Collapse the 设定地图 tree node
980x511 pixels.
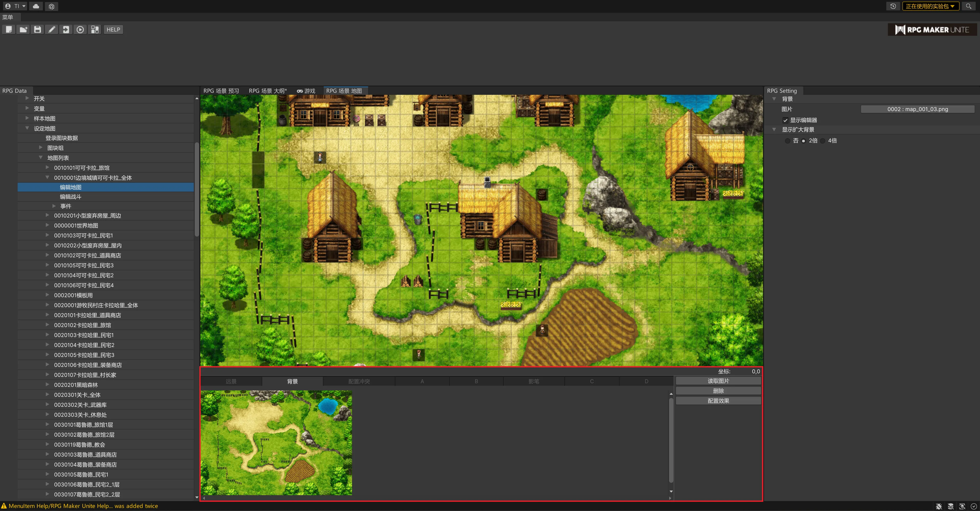(27, 128)
